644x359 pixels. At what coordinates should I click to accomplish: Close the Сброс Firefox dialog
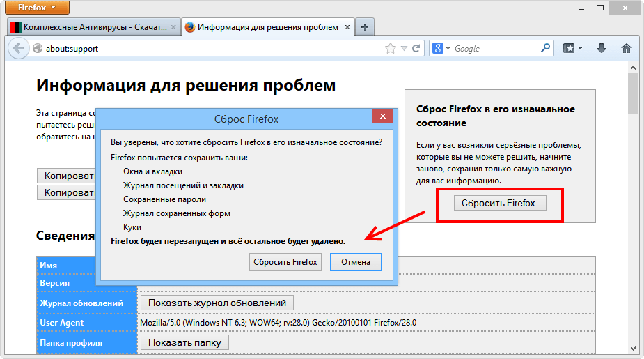(382, 116)
